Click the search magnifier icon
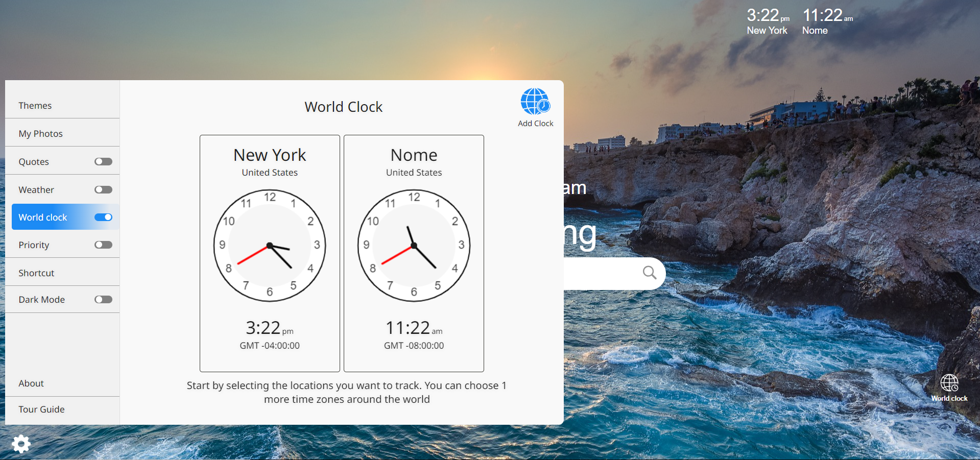The width and height of the screenshot is (980, 460). click(x=649, y=273)
